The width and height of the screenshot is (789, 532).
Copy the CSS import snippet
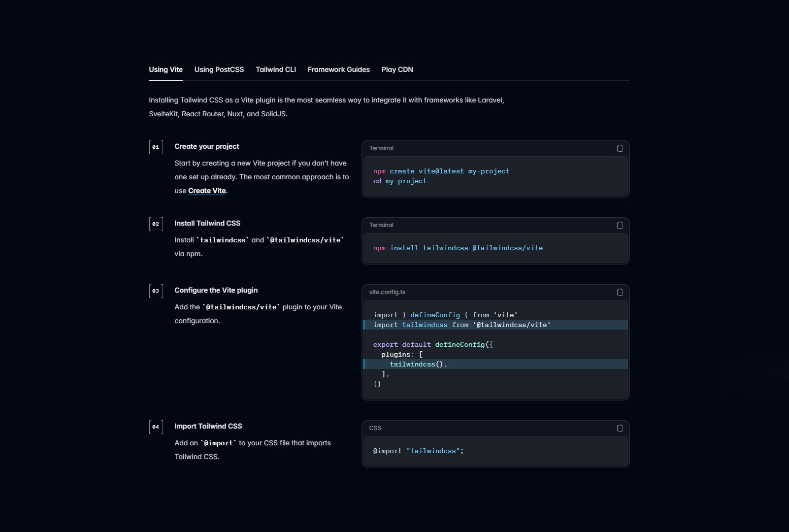pos(620,428)
